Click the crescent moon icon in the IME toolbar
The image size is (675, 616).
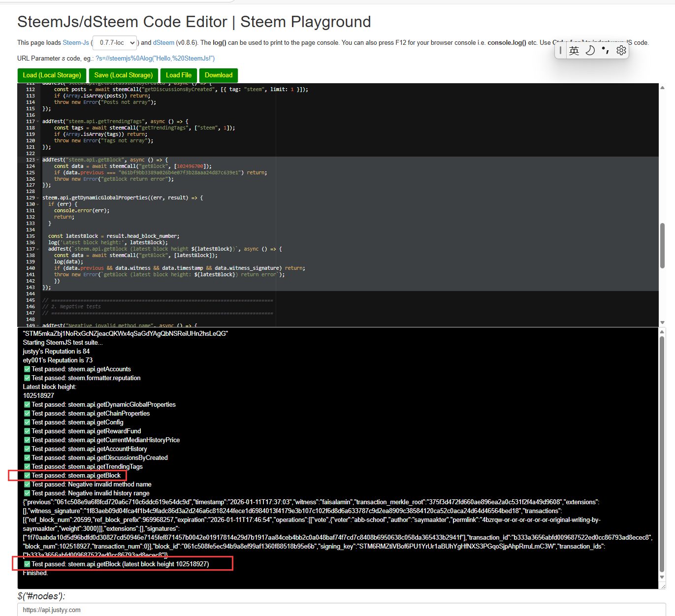pos(590,50)
